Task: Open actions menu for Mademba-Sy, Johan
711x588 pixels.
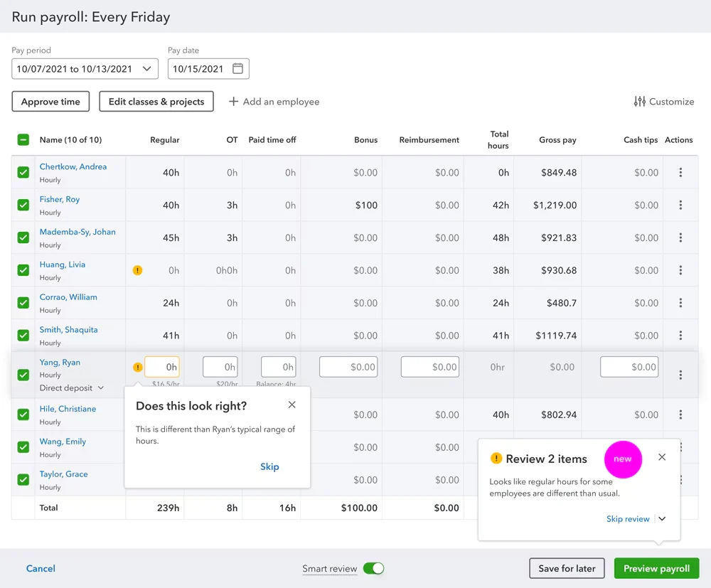Action: 680,237
